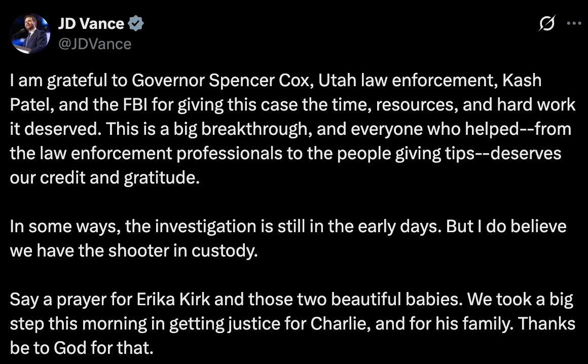Viewport: 588px width, 364px height.
Task: Click the @JDVance handle
Action: coord(95,44)
